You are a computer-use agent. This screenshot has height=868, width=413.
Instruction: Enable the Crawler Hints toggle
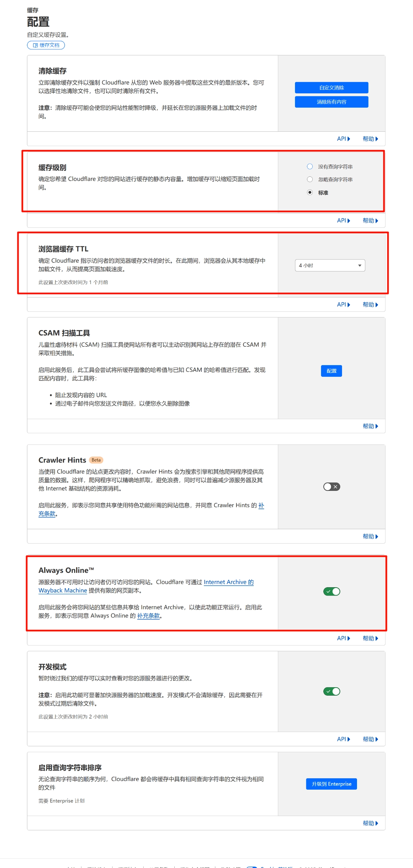(331, 487)
